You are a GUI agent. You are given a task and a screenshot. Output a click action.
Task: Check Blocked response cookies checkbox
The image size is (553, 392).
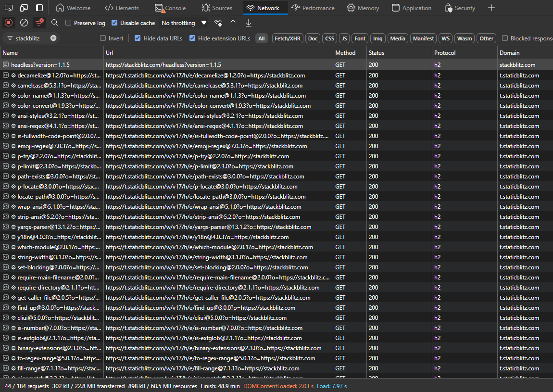tap(505, 38)
